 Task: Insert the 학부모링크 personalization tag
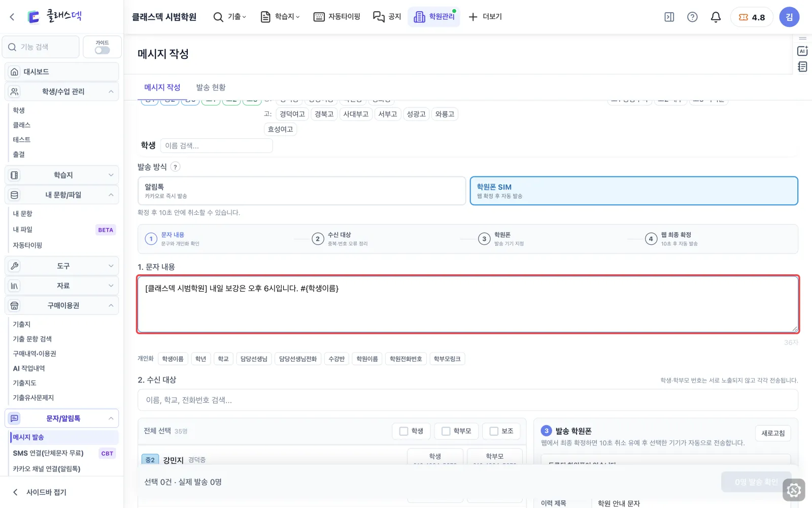click(x=447, y=359)
